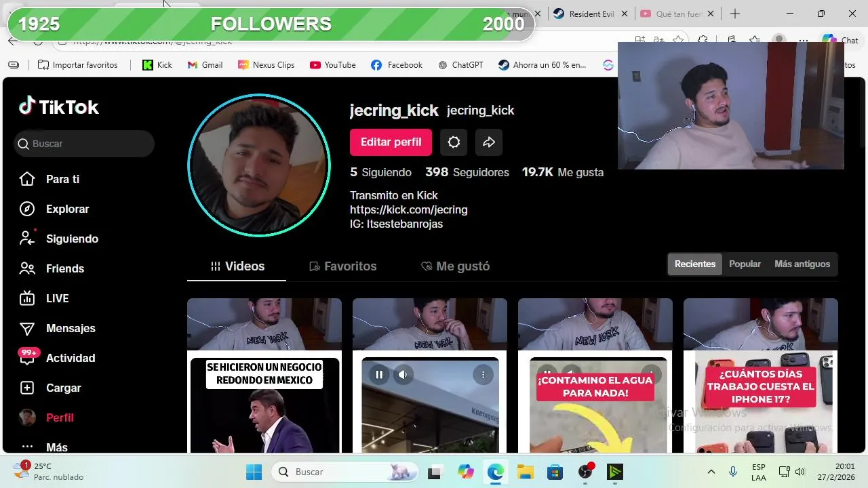
Task: Open the iPhone 17 days-of-work video
Action: [761, 375]
